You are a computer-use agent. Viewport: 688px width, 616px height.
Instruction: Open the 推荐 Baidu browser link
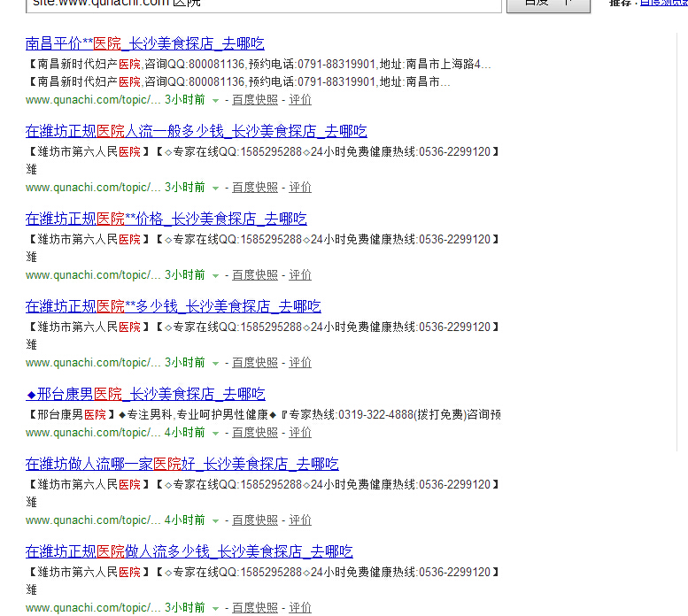(664, 3)
